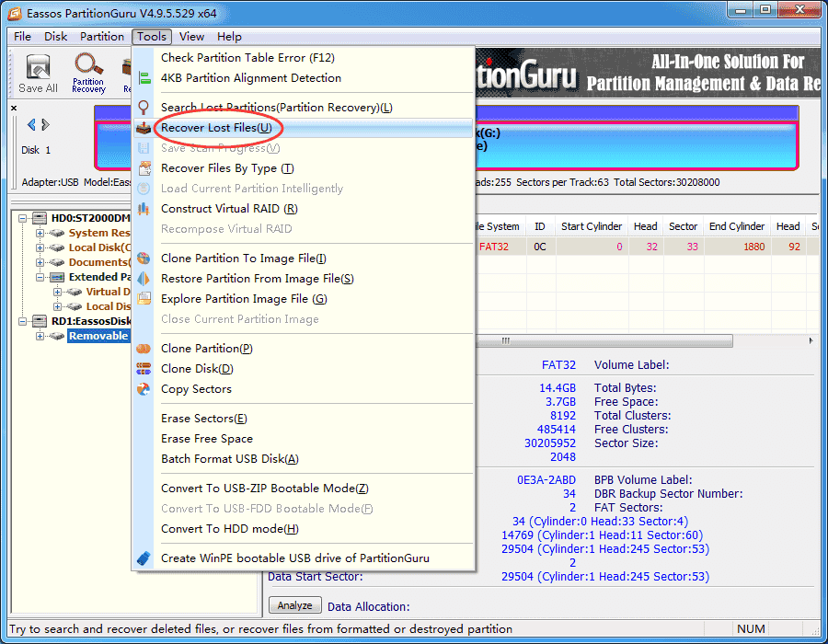Viewport: 828px width, 644px height.
Task: Click the FAT32 cell in partition row
Action: pyautogui.click(x=494, y=247)
